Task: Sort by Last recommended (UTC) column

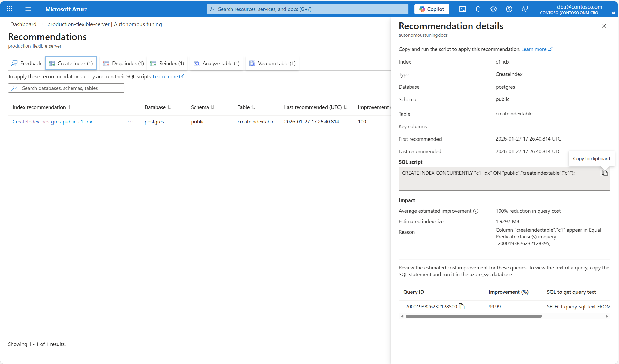Action: pos(315,107)
